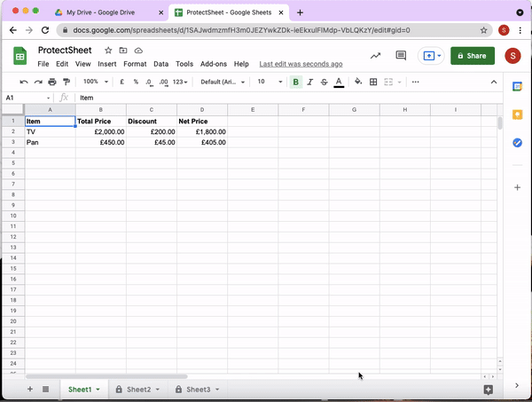532x402 pixels.
Task: Click the ProtectSheet document title
Action: point(65,51)
